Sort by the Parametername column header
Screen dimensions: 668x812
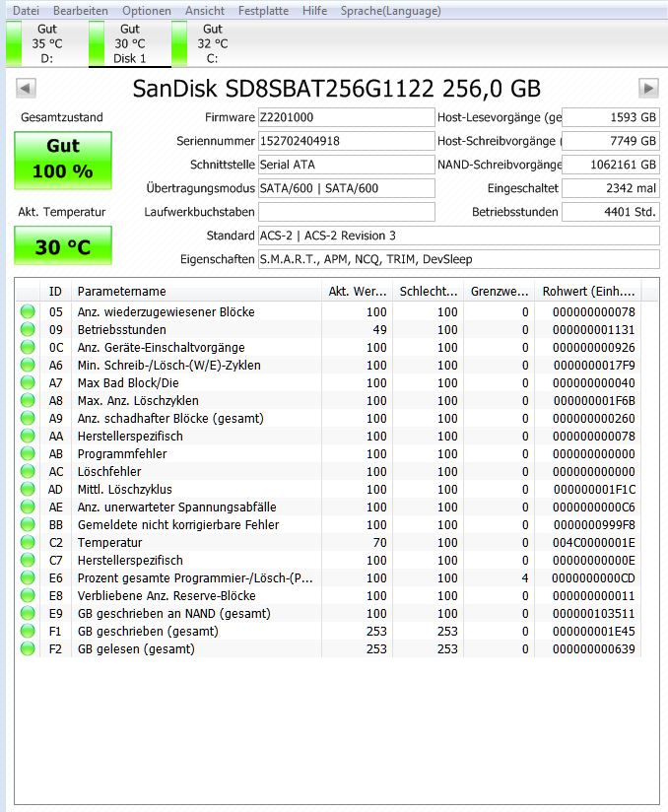pyautogui.click(x=196, y=291)
